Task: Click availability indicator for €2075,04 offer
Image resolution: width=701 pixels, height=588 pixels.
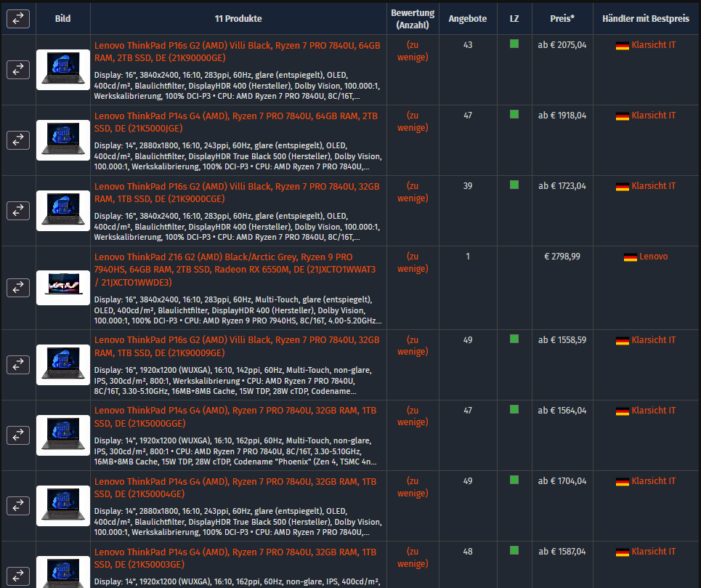Action: pyautogui.click(x=514, y=44)
